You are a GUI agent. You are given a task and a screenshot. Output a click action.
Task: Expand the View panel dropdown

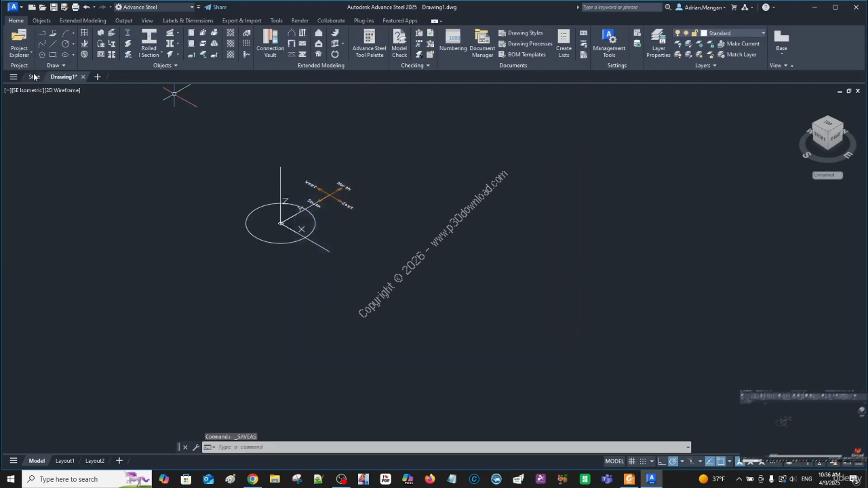pyautogui.click(x=778, y=65)
